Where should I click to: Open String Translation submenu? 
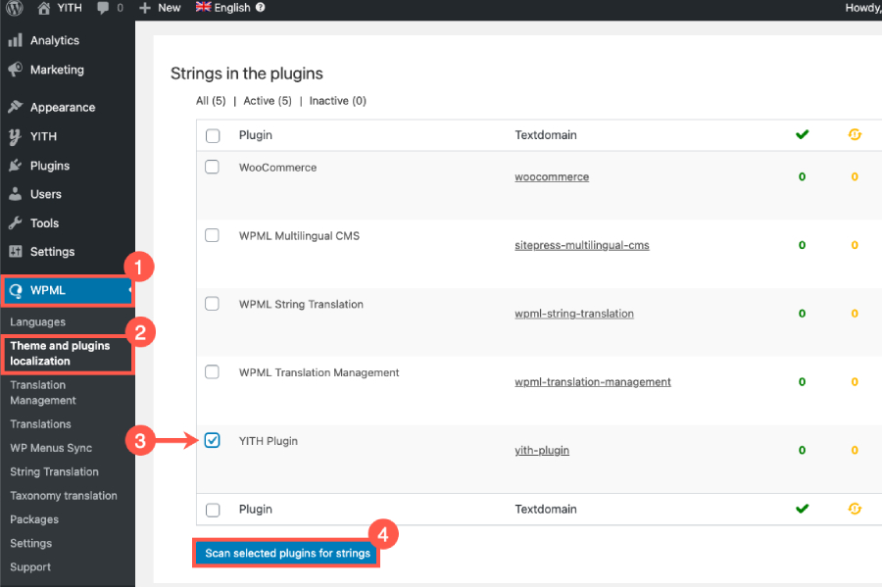point(54,471)
